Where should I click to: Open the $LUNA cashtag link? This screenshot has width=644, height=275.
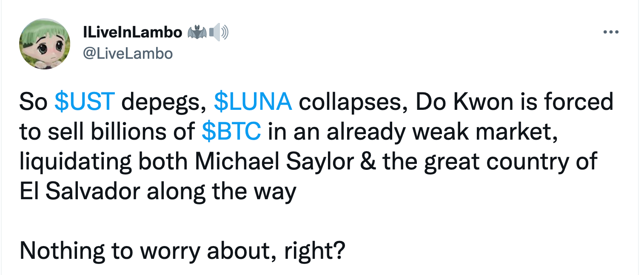253,102
